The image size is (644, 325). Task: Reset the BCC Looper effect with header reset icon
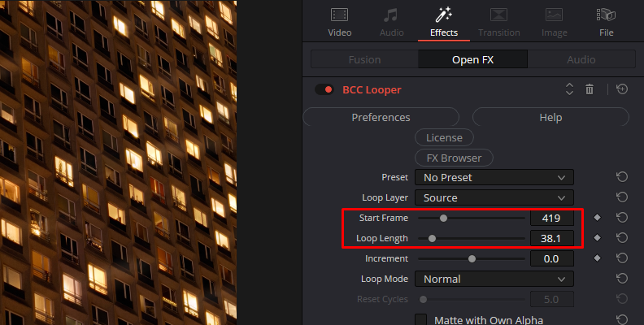point(622,89)
